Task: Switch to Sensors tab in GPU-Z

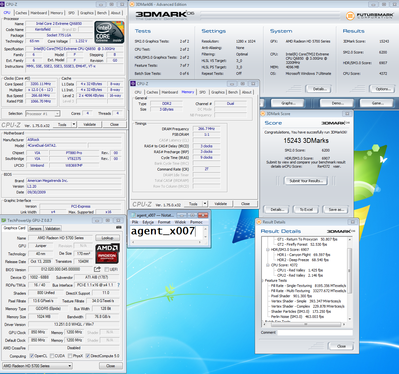Action: 35,228
